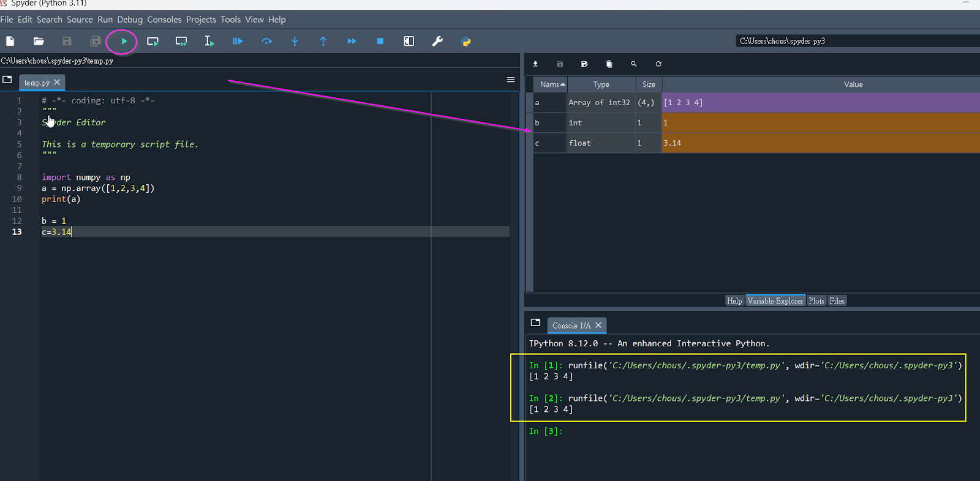The width and height of the screenshot is (980, 481).
Task: Click line number 9 in the gutter
Action: coord(19,188)
